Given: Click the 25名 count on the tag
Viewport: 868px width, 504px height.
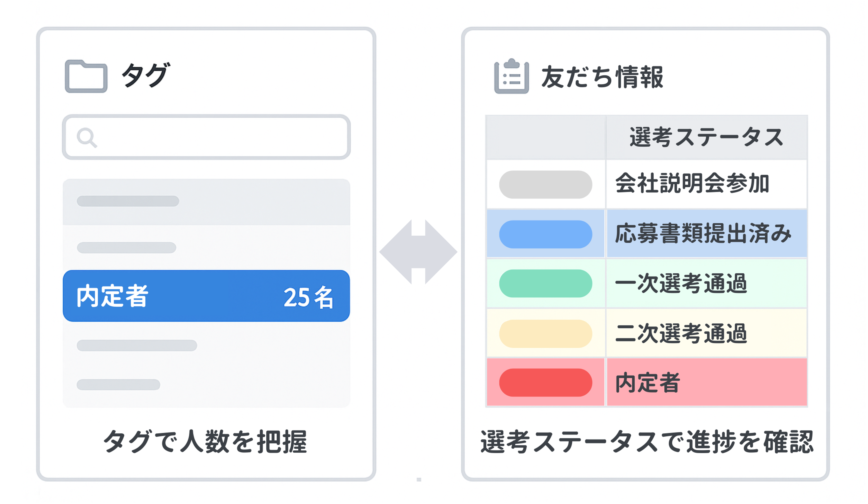Looking at the screenshot, I should click(308, 297).
